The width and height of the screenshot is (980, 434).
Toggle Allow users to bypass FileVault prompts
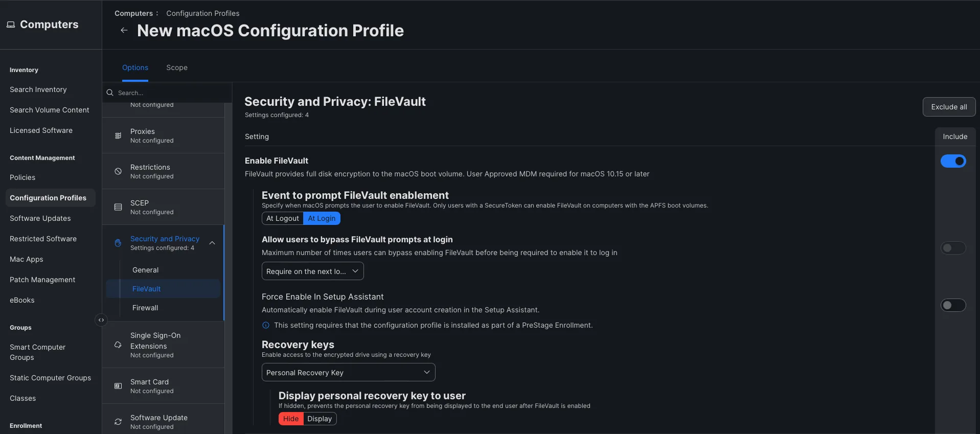pyautogui.click(x=953, y=248)
